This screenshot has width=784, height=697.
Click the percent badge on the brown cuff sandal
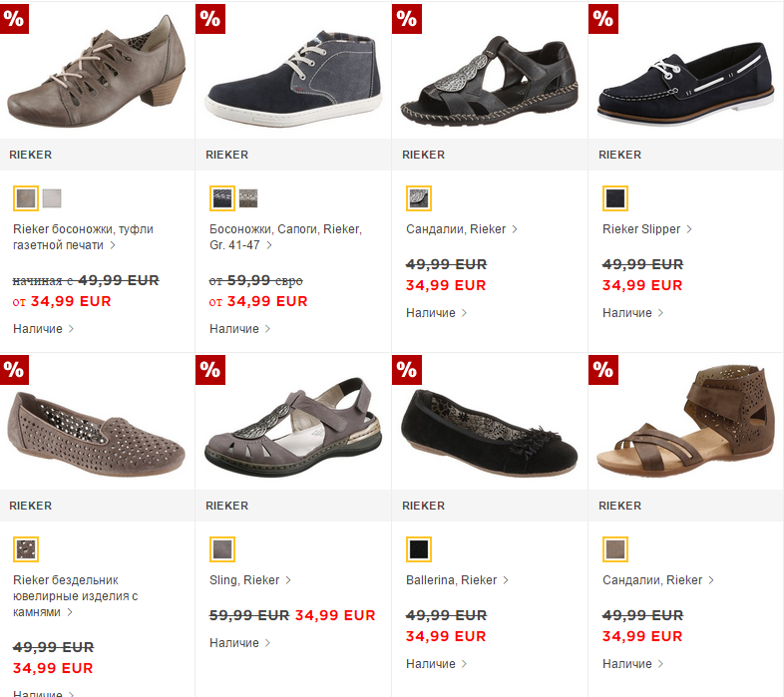point(602,369)
